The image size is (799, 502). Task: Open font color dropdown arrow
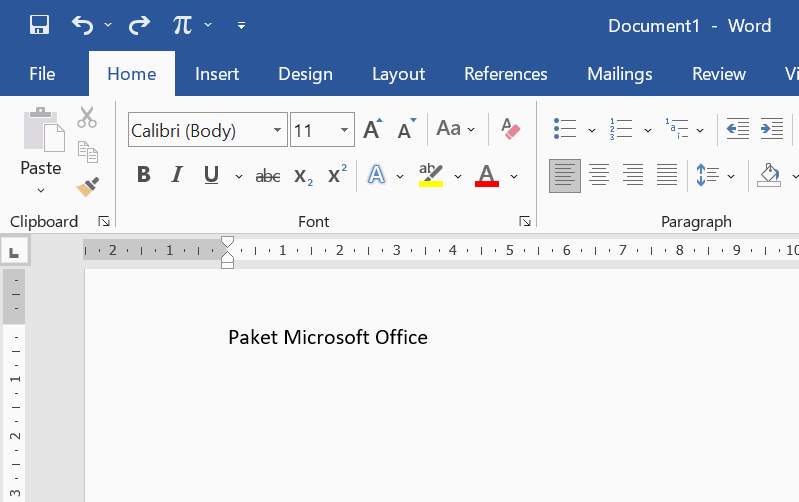tap(514, 176)
